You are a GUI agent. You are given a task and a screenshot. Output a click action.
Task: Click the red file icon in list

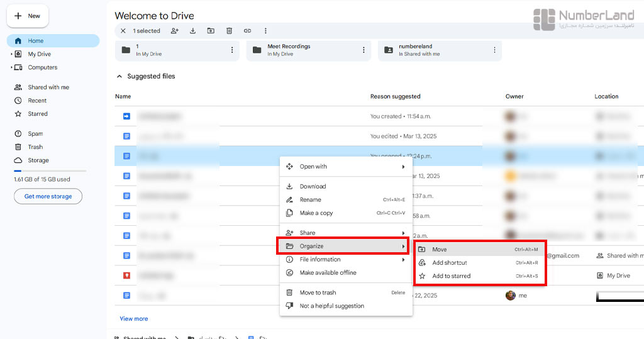coord(126,275)
